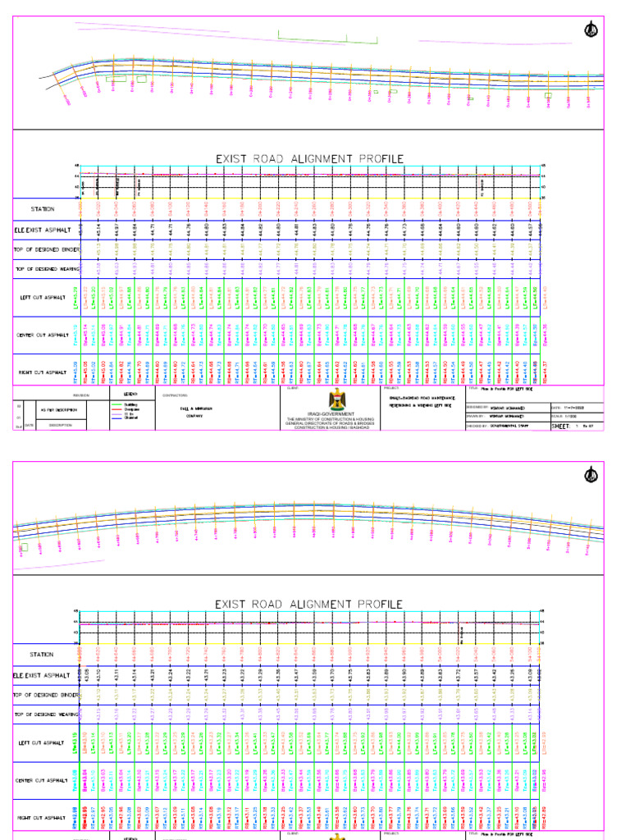Click the 'STATION' row label on first sheet
This screenshot has width=630, height=840.
[43, 209]
